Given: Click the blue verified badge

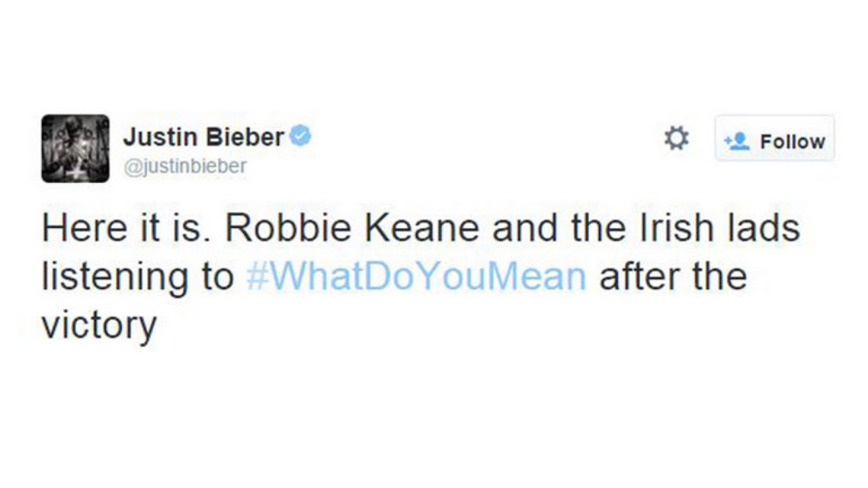Looking at the screenshot, I should [301, 136].
